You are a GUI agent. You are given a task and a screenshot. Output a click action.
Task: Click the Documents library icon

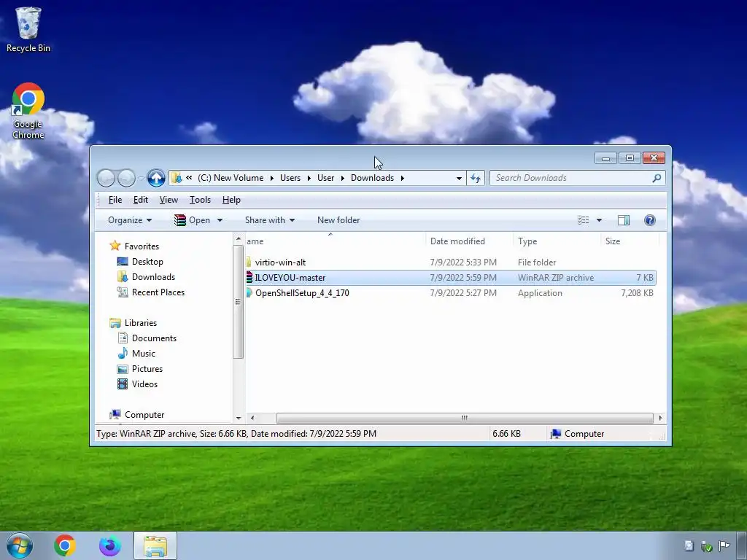123,338
